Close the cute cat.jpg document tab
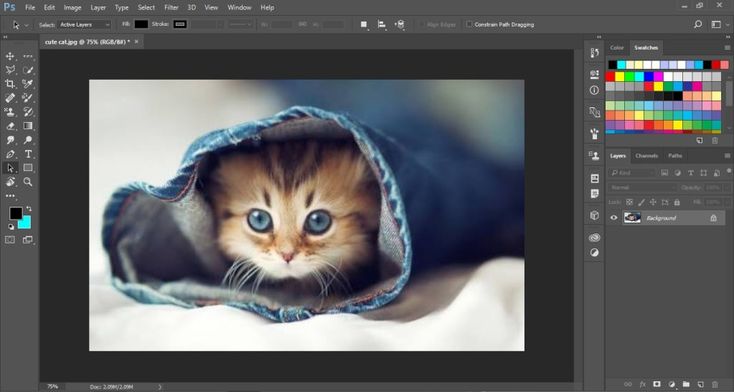The image size is (734, 392). tap(136, 42)
